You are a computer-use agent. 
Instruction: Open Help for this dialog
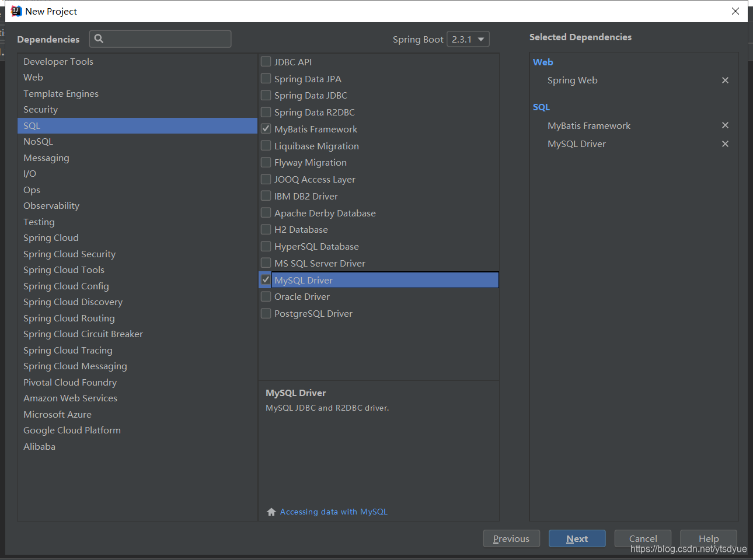click(x=709, y=538)
